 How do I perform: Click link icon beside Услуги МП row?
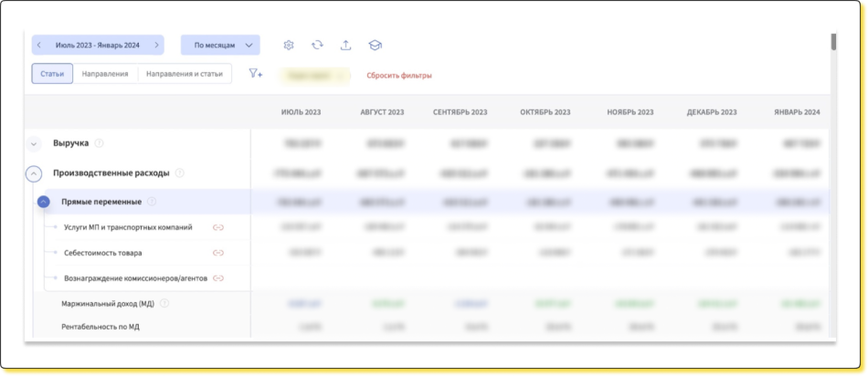[x=218, y=227]
